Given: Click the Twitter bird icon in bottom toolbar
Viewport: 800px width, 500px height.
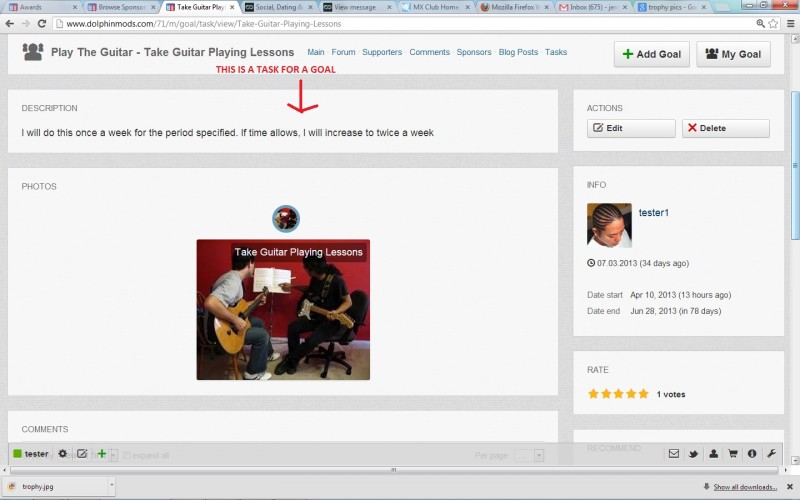Looking at the screenshot, I should pyautogui.click(x=693, y=454).
